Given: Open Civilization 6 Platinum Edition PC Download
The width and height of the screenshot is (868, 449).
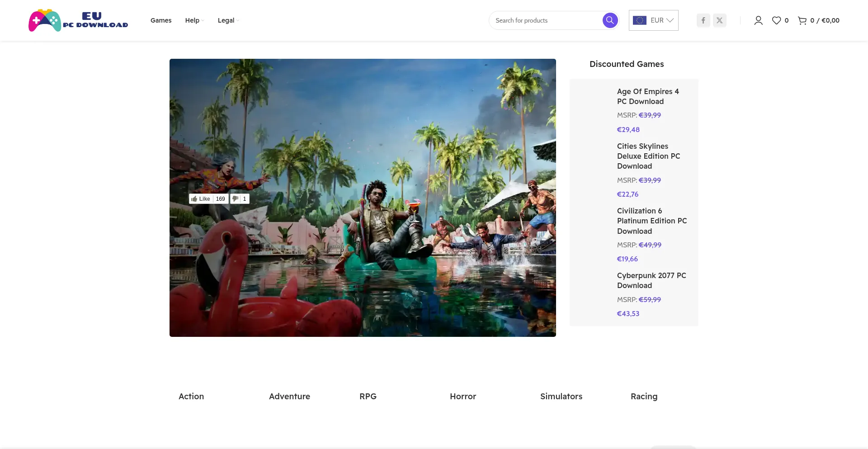Looking at the screenshot, I should [x=652, y=221].
